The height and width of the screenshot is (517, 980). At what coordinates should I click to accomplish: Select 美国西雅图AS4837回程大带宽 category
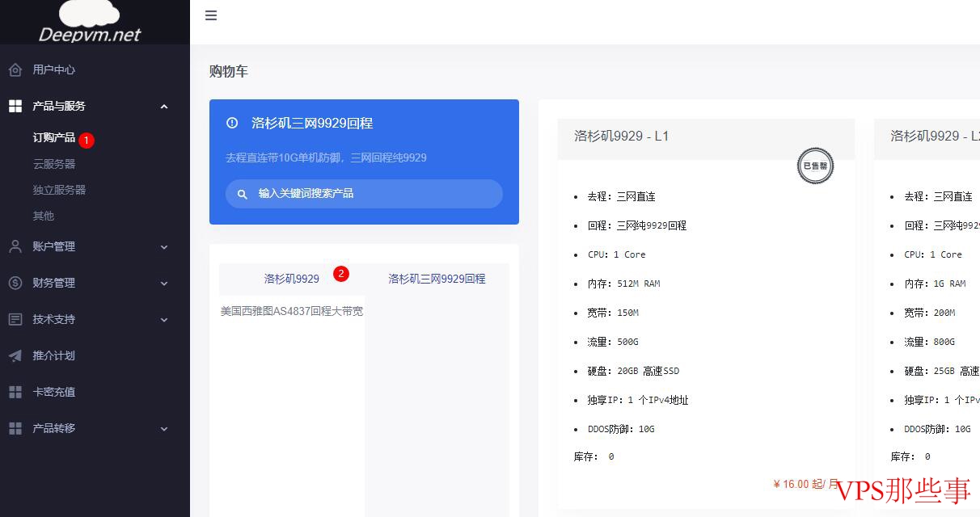pyautogui.click(x=292, y=311)
